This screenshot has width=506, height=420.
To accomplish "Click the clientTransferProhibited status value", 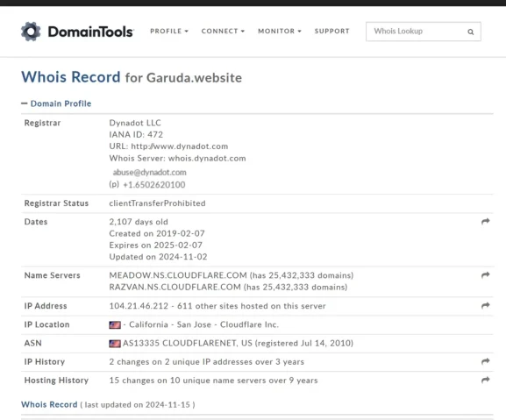I will click(157, 203).
